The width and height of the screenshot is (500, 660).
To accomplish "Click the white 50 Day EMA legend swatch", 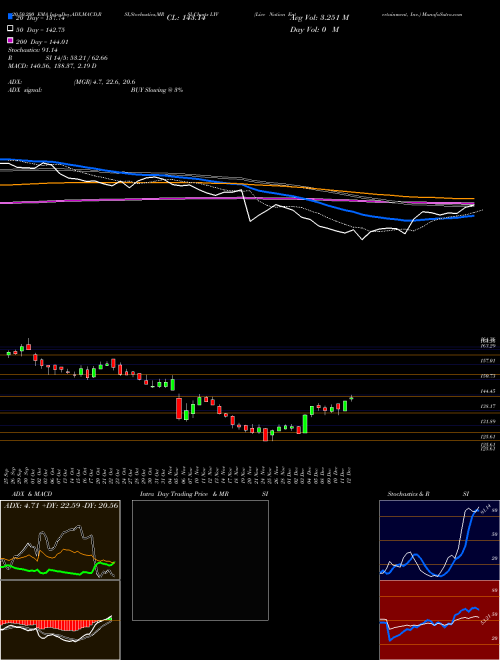I will tap(10, 29).
